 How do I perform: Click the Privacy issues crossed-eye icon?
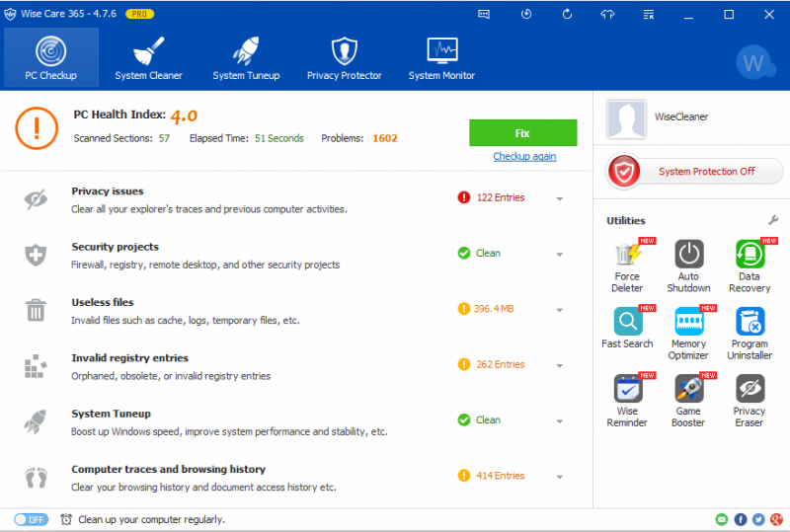(x=36, y=199)
